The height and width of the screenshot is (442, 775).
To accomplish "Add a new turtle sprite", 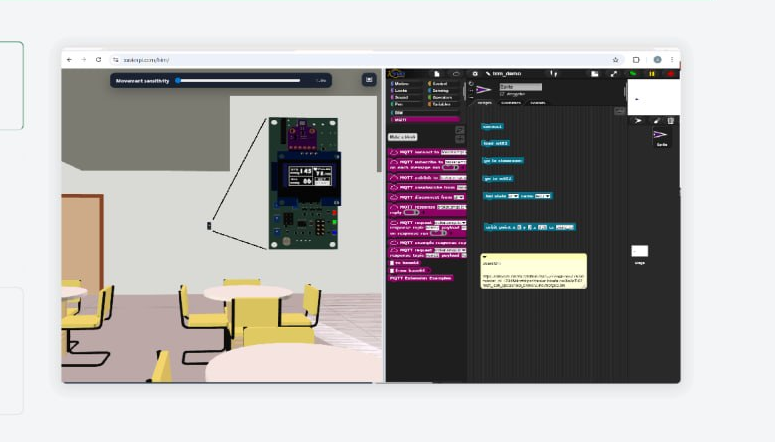I will coord(638,121).
